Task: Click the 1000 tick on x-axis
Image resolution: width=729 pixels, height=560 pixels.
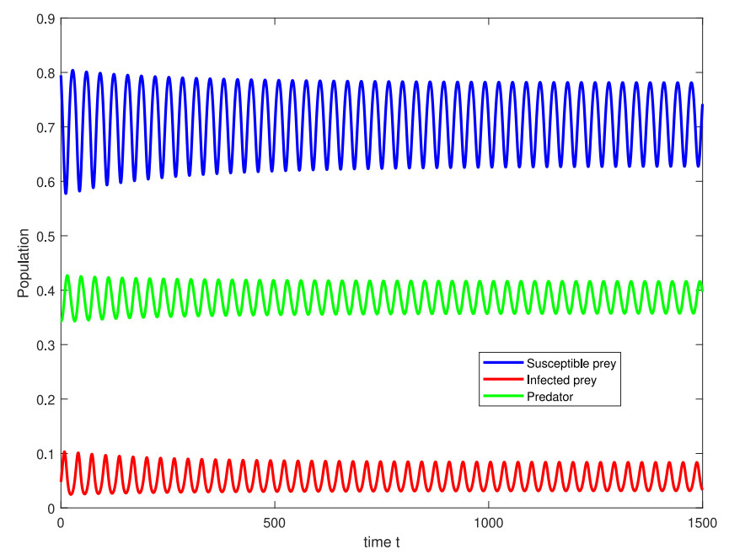Action: tap(489, 522)
